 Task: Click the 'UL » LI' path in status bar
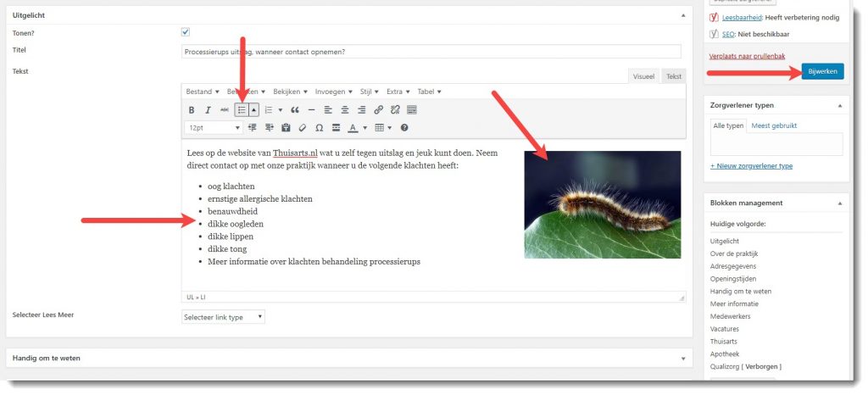click(x=196, y=297)
